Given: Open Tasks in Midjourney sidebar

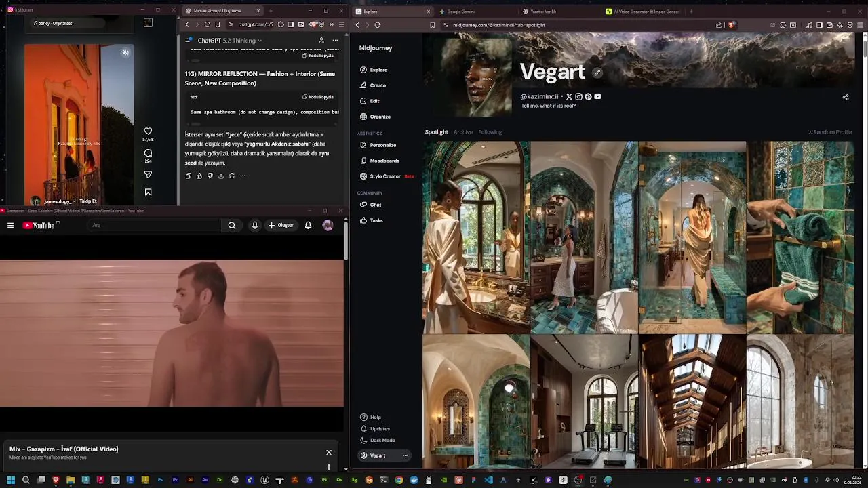Looking at the screenshot, I should (371, 220).
